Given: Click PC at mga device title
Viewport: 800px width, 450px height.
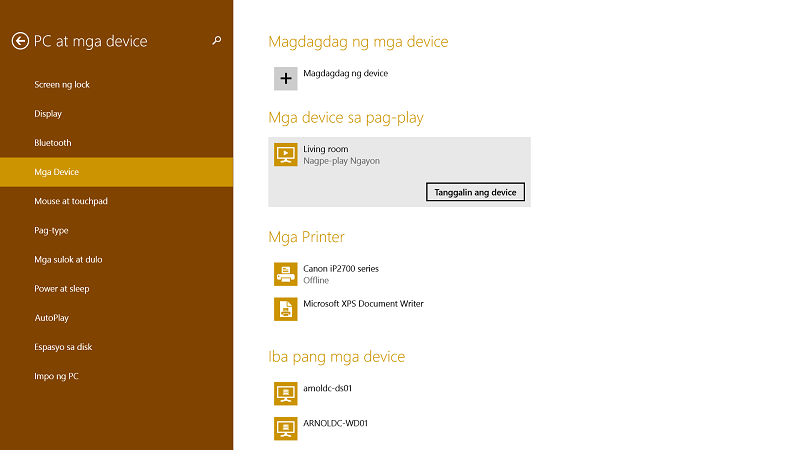Looking at the screenshot, I should (90, 41).
